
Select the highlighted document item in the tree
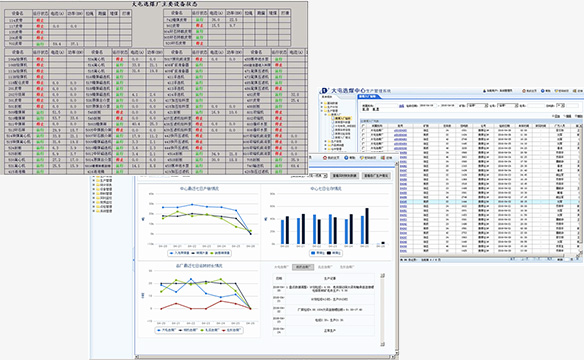pos(343,118)
